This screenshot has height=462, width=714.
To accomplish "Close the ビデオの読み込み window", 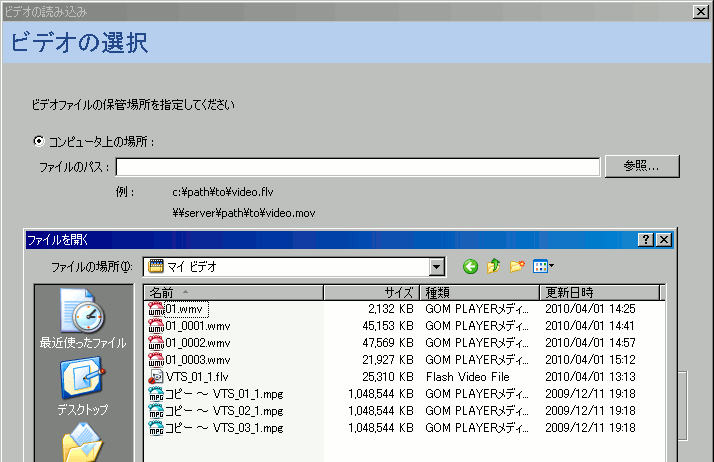I will (x=700, y=12).
